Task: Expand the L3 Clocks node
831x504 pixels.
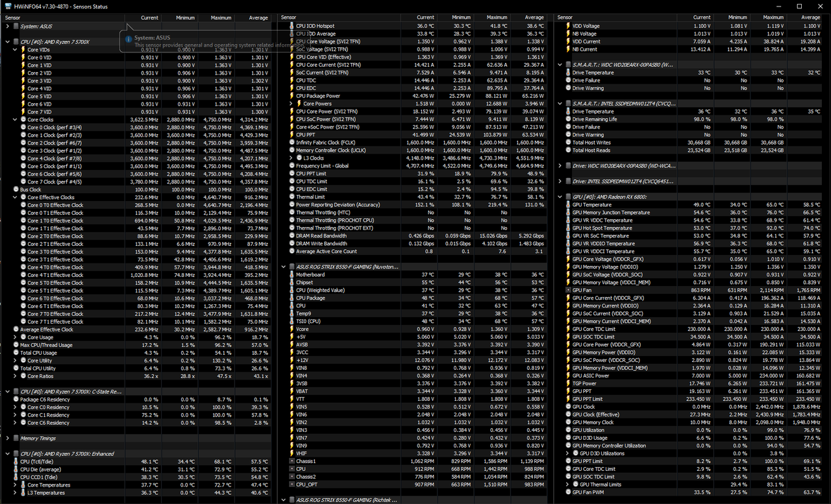Action: [x=291, y=158]
